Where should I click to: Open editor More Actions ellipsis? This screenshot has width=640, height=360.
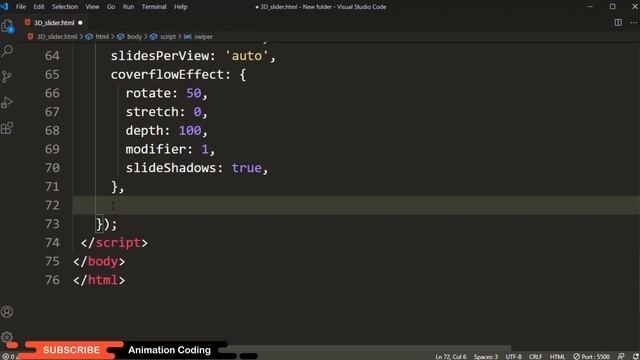(x=633, y=23)
